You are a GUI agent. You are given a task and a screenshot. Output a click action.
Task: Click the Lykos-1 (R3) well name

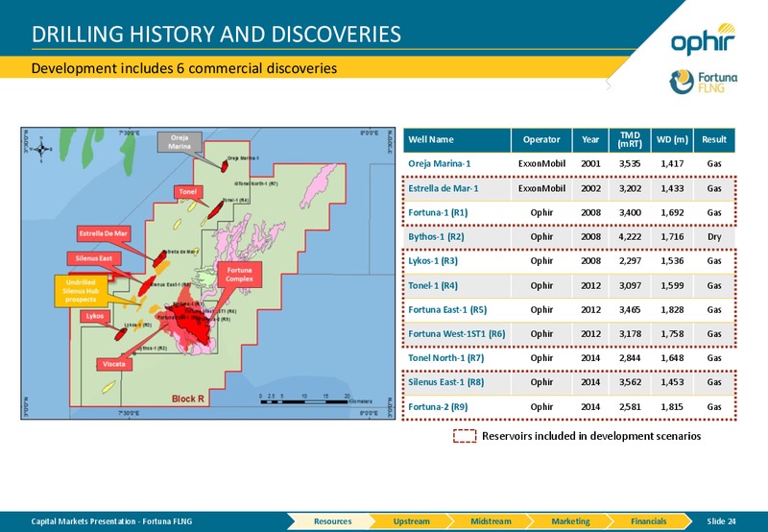pyautogui.click(x=433, y=260)
